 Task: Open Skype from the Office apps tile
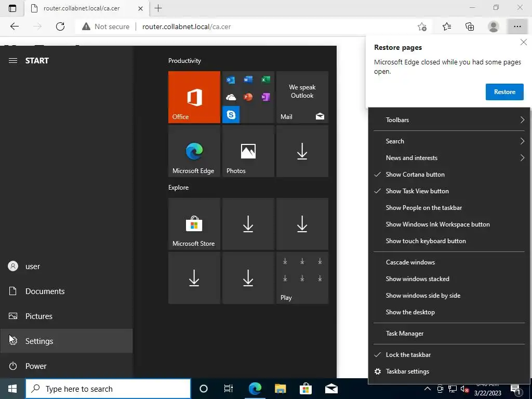[x=231, y=115]
